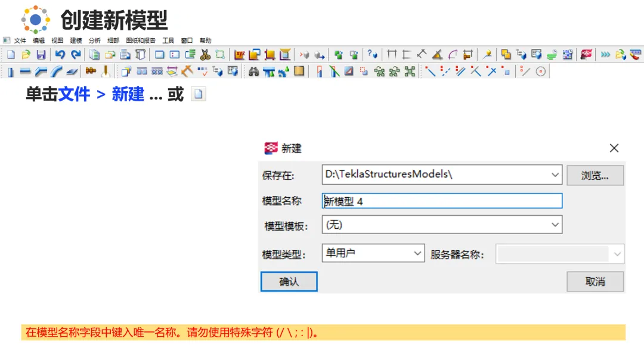Click the scissors clip plane icon
The height and width of the screenshot is (348, 644).
[205, 55]
